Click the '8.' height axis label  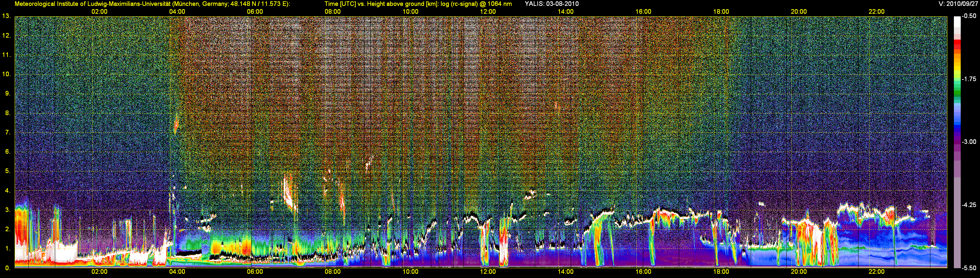click(x=8, y=113)
